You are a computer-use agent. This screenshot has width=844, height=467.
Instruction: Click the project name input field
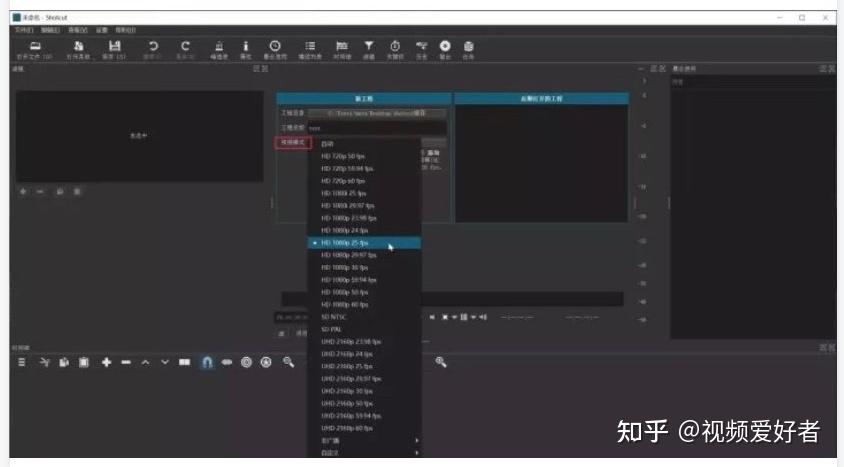tap(377, 128)
